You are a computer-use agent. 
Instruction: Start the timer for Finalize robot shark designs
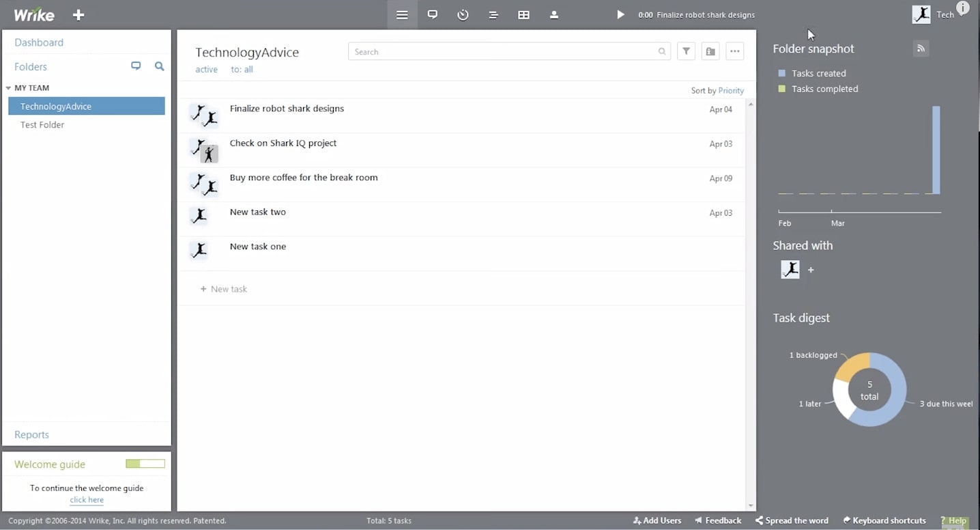(620, 14)
